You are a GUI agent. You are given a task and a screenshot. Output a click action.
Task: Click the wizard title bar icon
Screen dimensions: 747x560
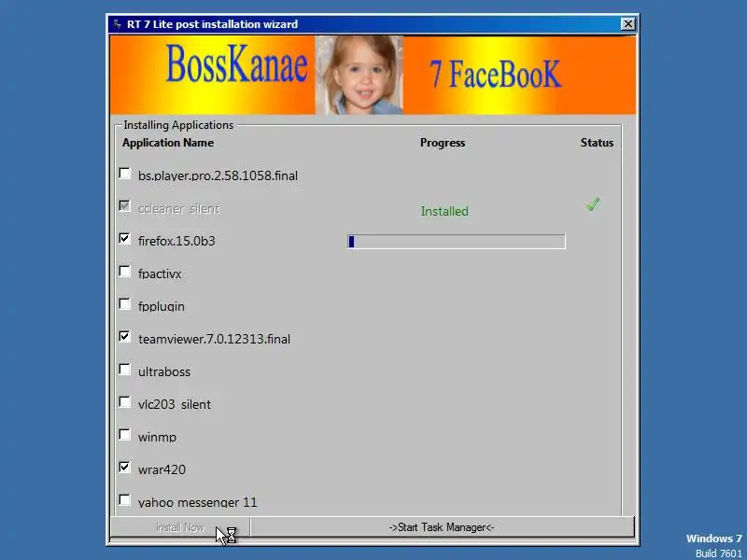(118, 24)
